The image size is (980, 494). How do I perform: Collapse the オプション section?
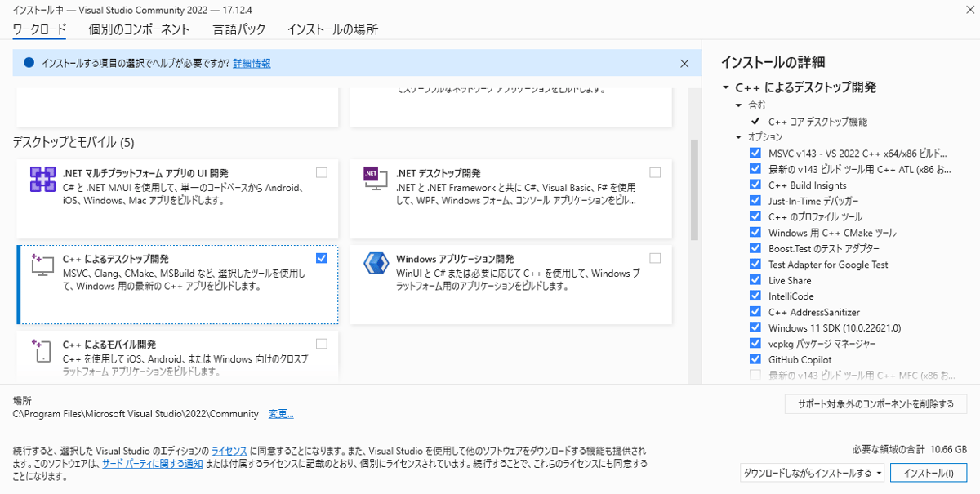point(739,137)
